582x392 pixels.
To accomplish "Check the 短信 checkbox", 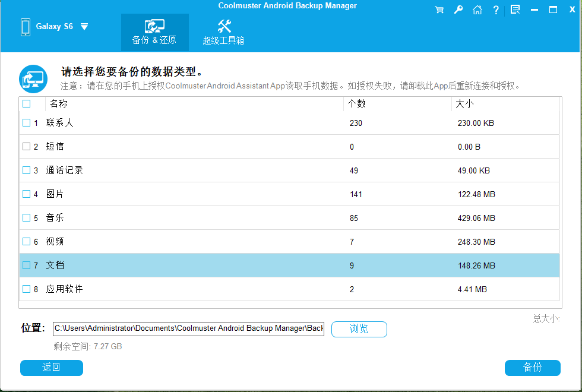I will click(x=26, y=147).
